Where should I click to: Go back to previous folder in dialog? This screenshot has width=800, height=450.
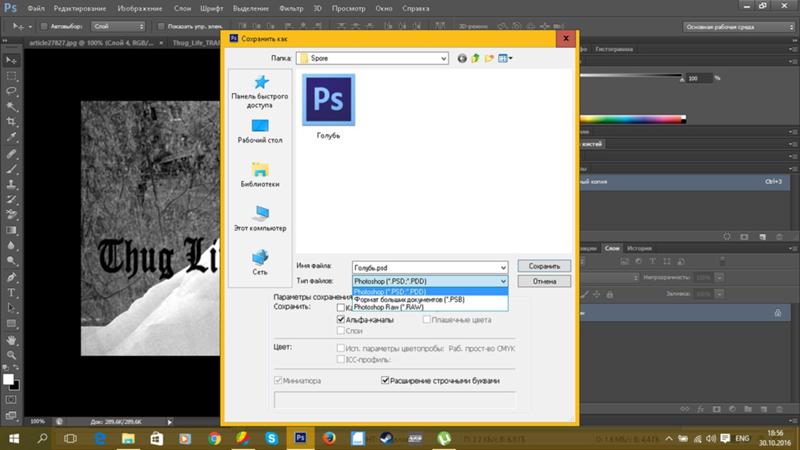(x=462, y=58)
